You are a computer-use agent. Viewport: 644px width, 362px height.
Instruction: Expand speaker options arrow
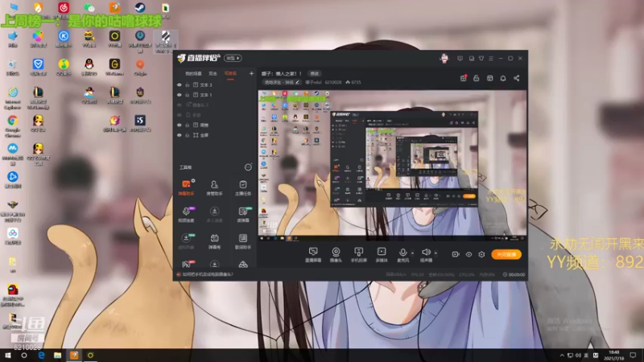click(x=436, y=253)
